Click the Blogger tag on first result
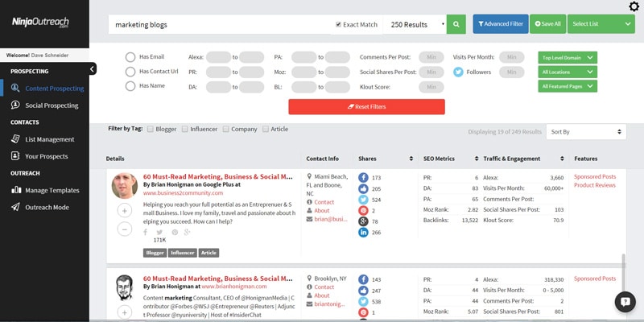This screenshot has width=644, height=322. point(155,253)
